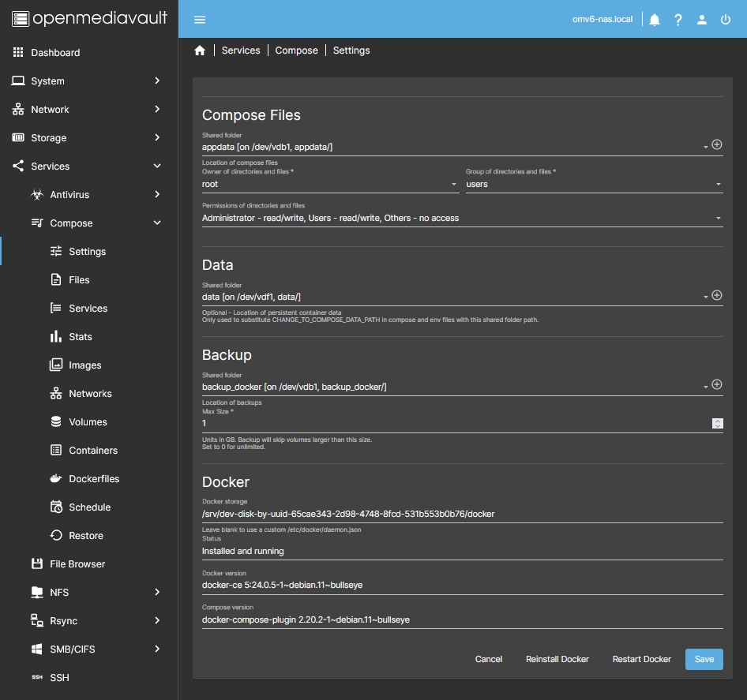
Task: Add shared folder for Compose Files
Action: pos(717,145)
